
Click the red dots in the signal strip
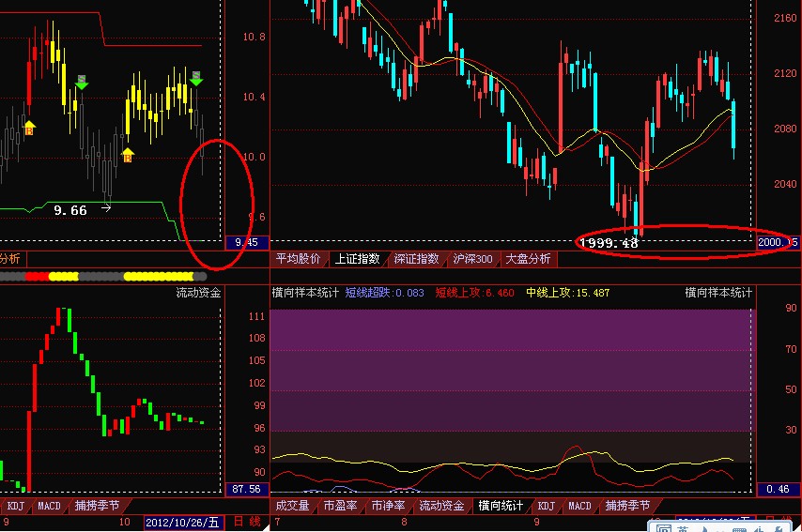pos(37,277)
